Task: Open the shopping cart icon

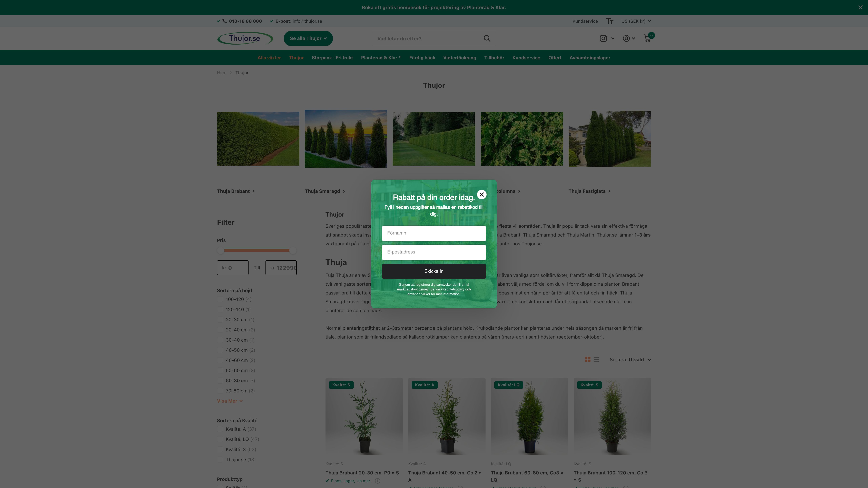Action: tap(647, 38)
